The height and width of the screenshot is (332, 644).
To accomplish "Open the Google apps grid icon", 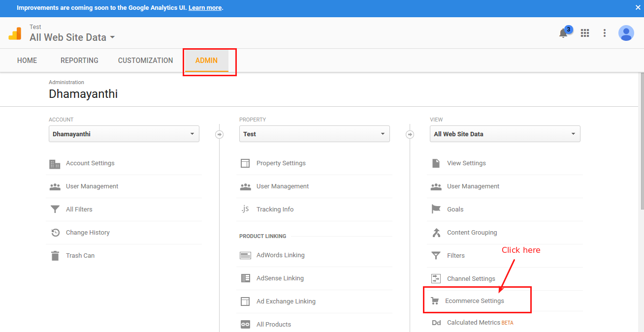I will point(585,33).
